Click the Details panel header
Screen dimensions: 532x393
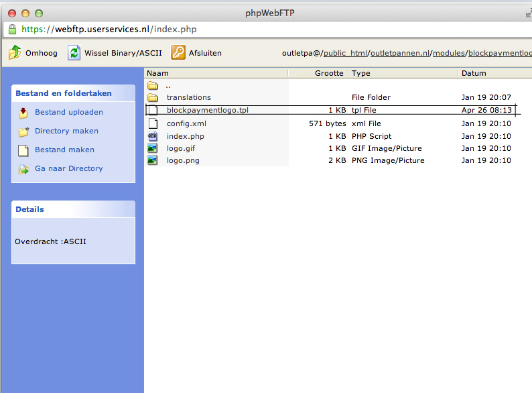(73, 209)
